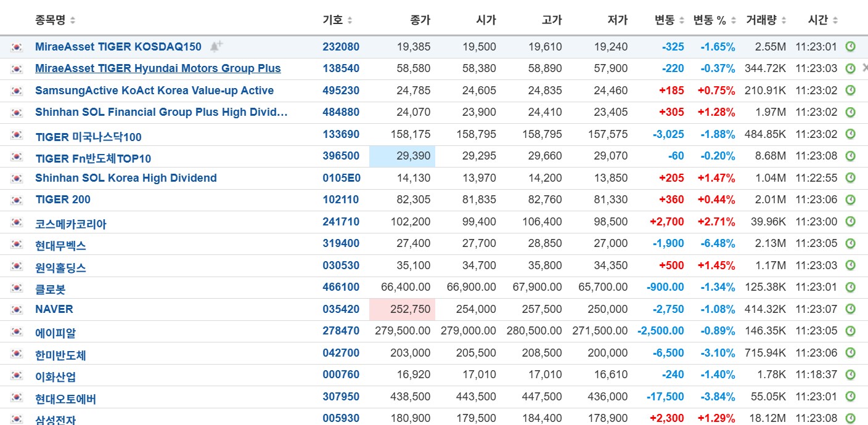Sort the list by 거래량 column
Screen dimensions: 868x425
point(766,20)
